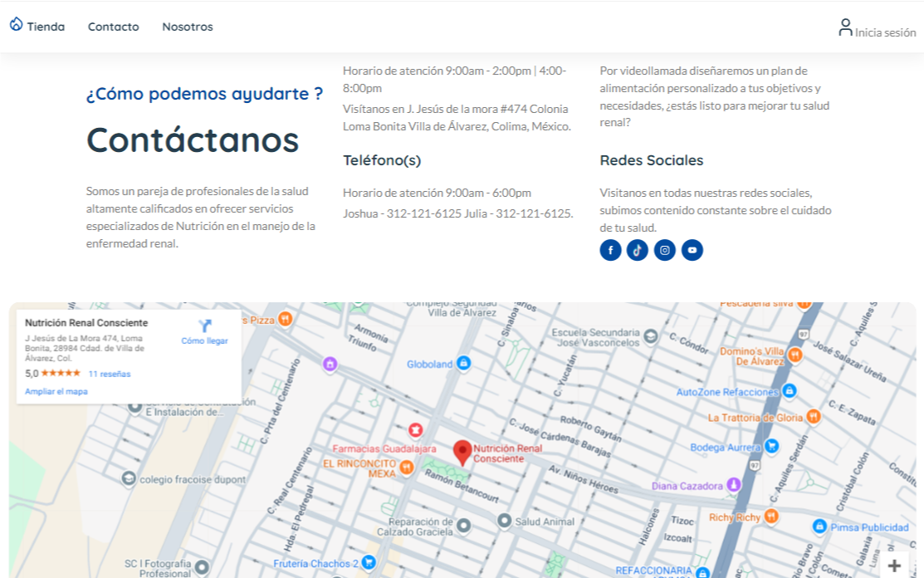Click the Ramón Betancourt street label
Viewport: 924px width, 578px height.
tap(462, 486)
